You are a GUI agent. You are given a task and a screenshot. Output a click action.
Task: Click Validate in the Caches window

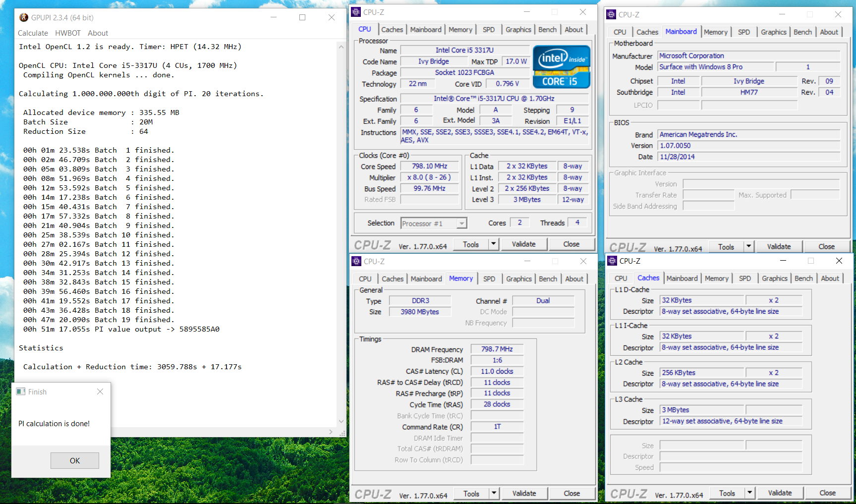click(x=780, y=493)
